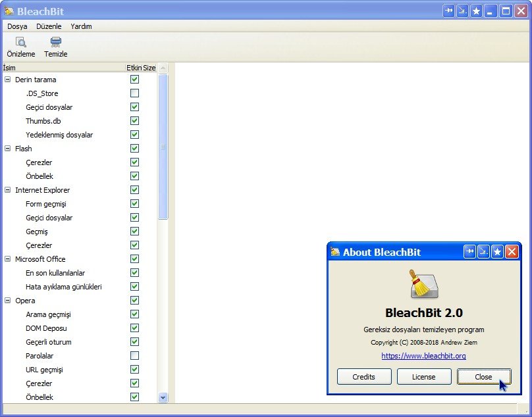Click the License button
The image size is (532, 417).
pyautogui.click(x=424, y=377)
